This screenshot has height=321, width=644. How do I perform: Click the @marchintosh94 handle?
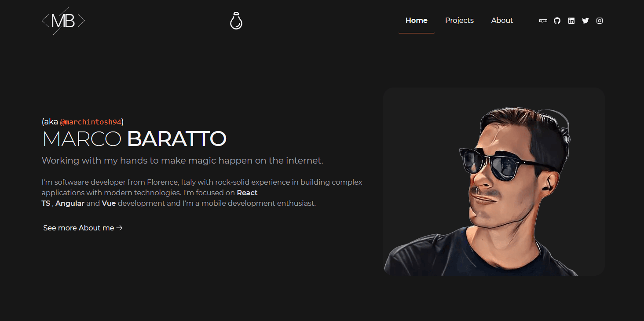[91, 122]
